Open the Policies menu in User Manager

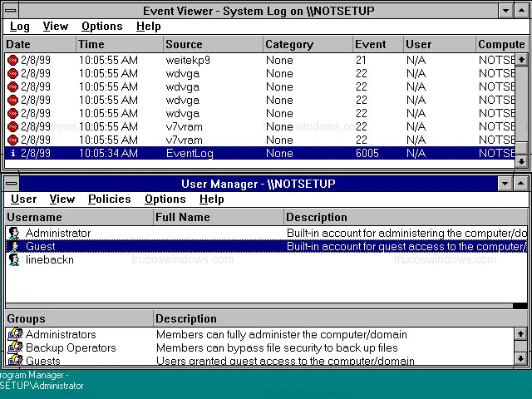coord(109,199)
